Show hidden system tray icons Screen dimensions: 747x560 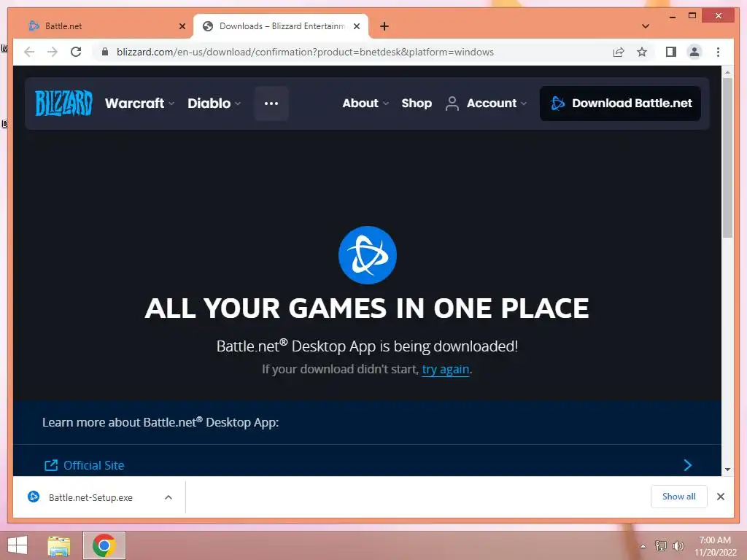(643, 546)
